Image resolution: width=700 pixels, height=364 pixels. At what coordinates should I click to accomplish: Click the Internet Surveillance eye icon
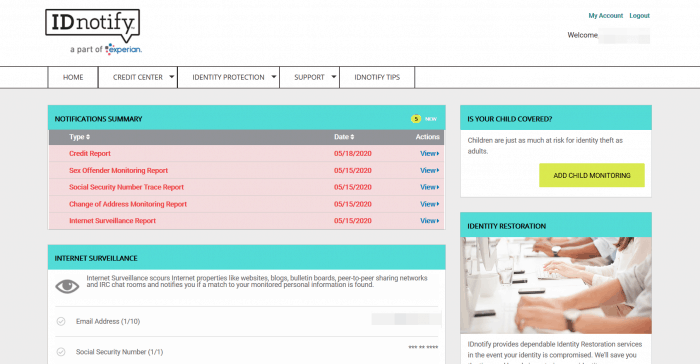(67, 286)
